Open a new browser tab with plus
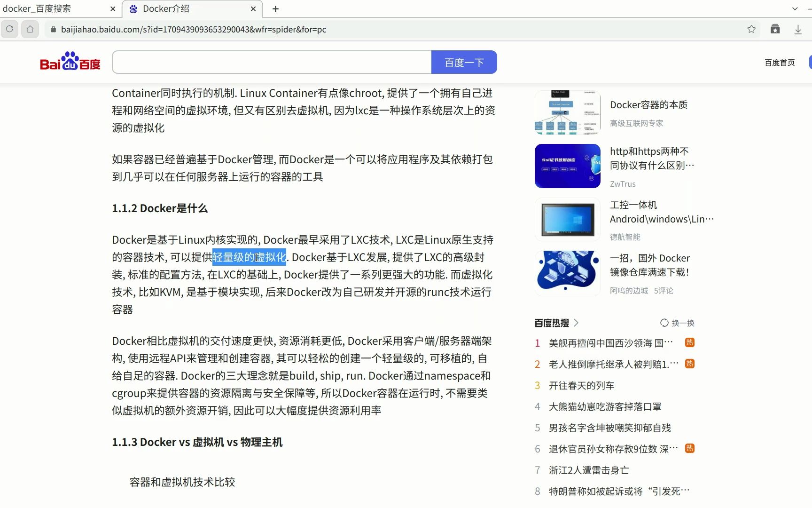This screenshot has height=508, width=812. 276,9
